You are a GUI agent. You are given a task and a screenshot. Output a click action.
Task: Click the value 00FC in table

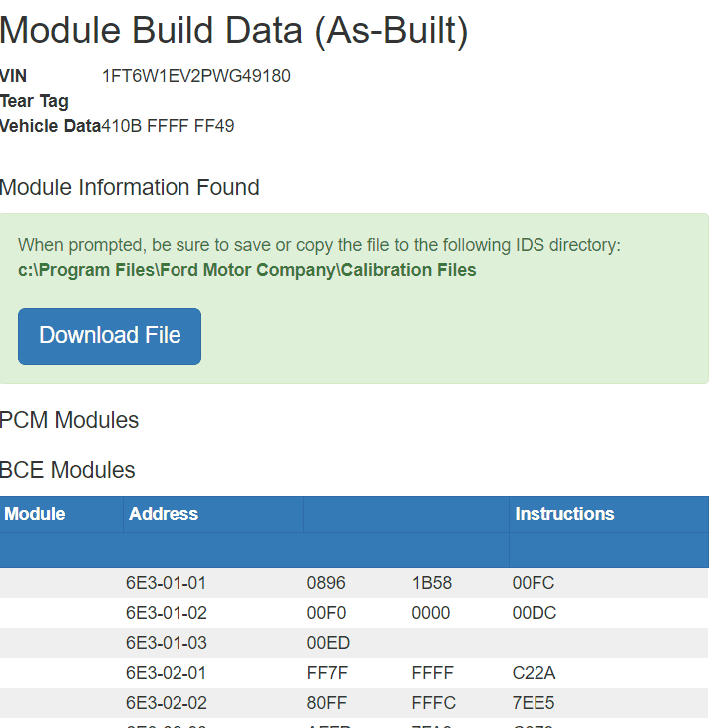pos(534,583)
